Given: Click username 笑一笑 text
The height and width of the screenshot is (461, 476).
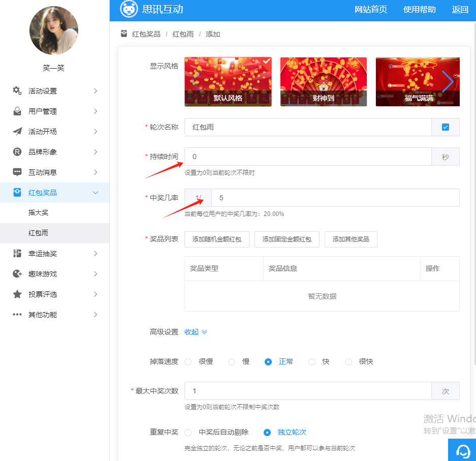Looking at the screenshot, I should tap(54, 68).
